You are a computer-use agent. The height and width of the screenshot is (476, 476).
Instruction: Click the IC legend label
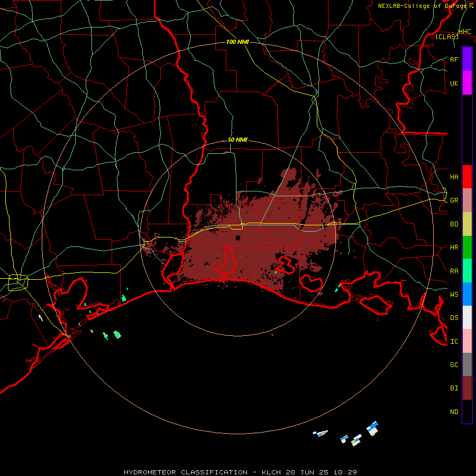(454, 342)
